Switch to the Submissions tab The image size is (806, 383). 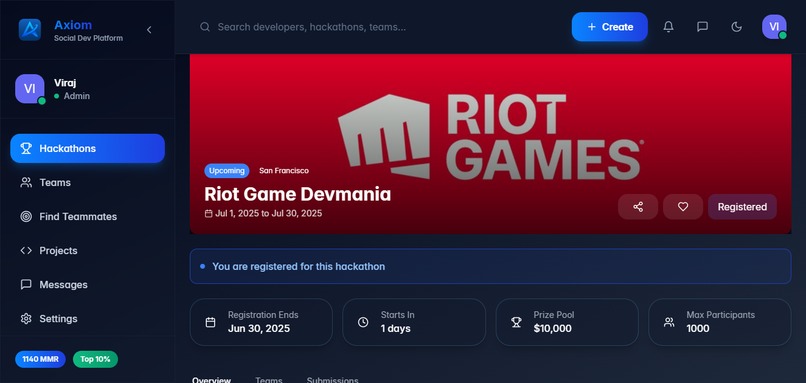(333, 380)
